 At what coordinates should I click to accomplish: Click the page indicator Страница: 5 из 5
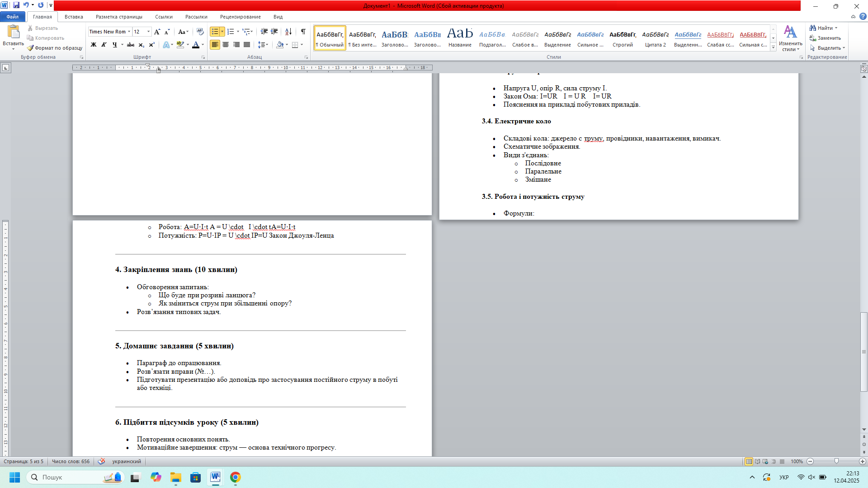(24, 461)
